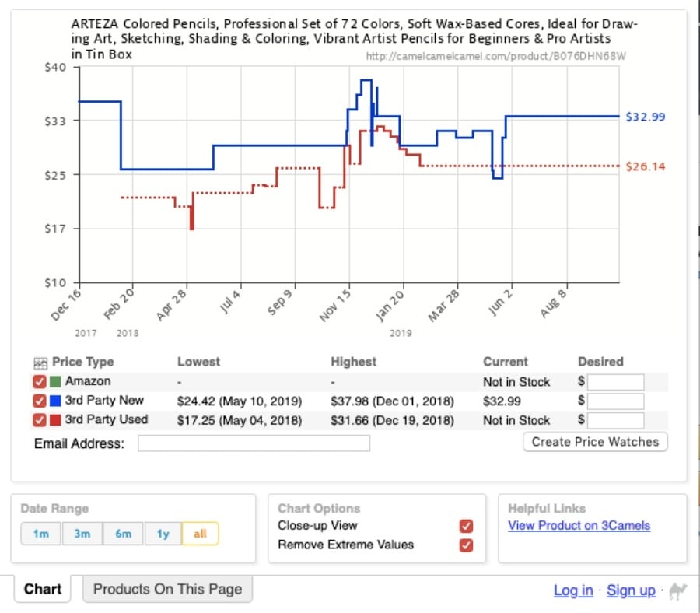
Task: Click the Email Address input field
Action: coord(254,443)
